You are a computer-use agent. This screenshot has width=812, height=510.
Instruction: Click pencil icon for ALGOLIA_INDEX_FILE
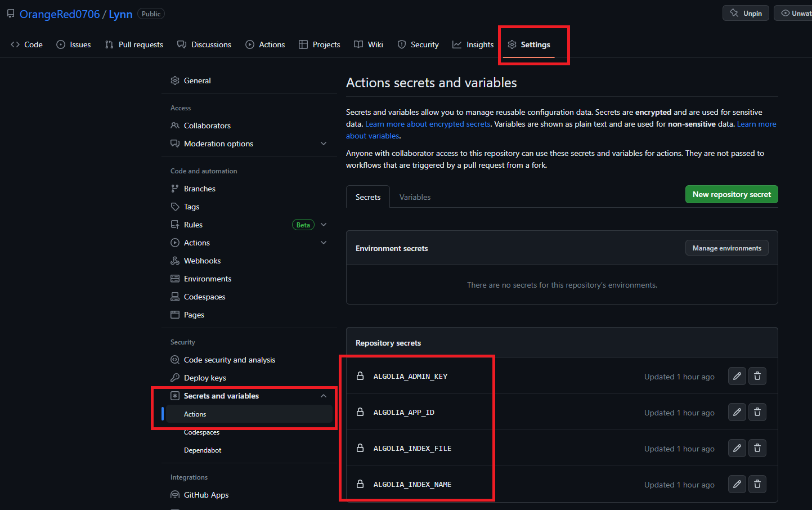737,448
